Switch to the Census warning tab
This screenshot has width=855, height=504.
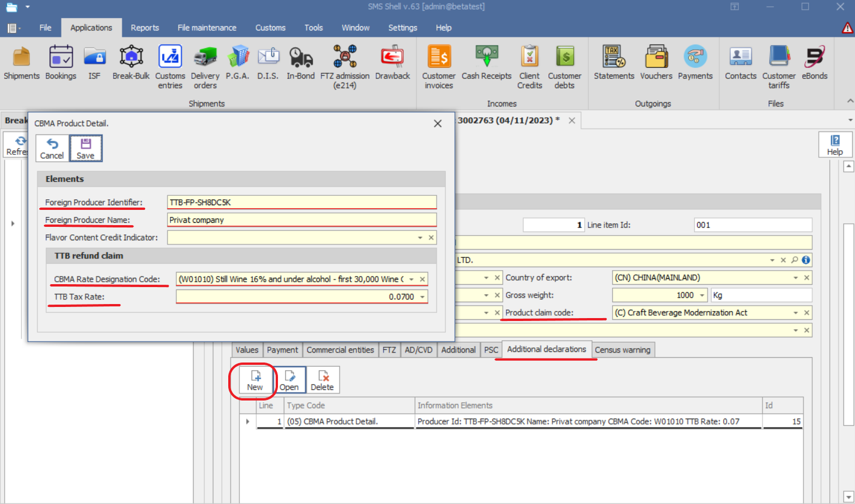623,350
